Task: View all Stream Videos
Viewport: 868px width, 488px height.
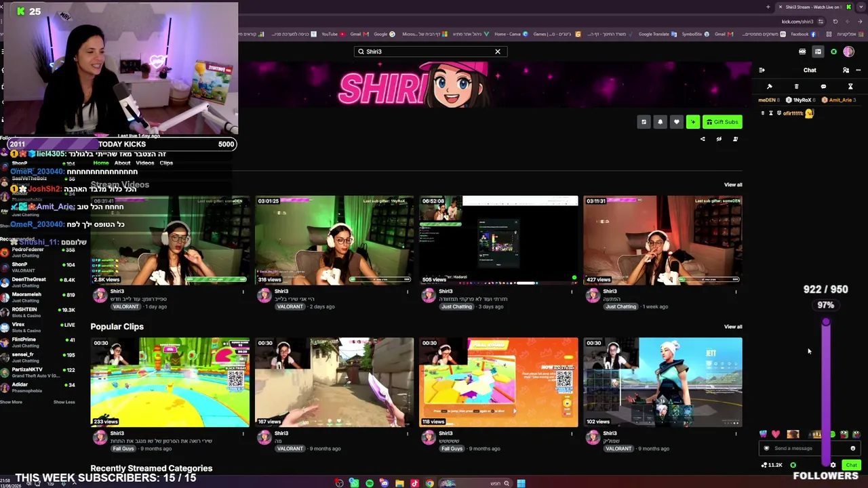Action: [733, 184]
